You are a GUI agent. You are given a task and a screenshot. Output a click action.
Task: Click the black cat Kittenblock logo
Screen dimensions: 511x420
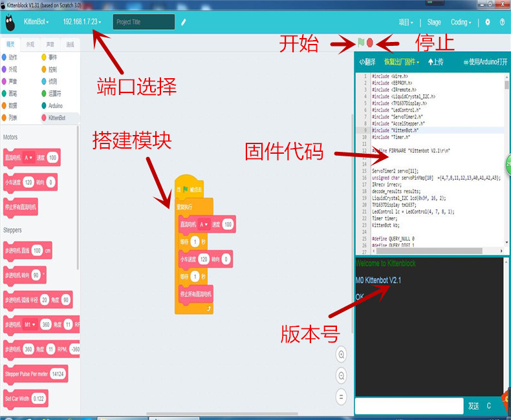click(x=10, y=22)
